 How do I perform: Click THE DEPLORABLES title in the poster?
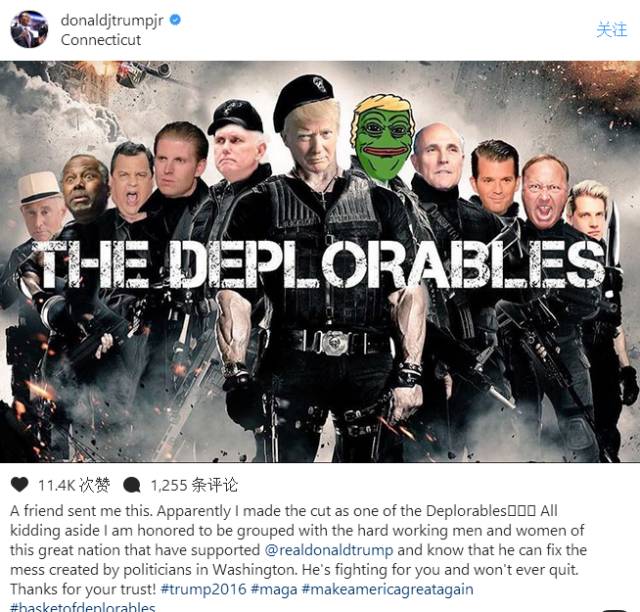tap(319, 264)
